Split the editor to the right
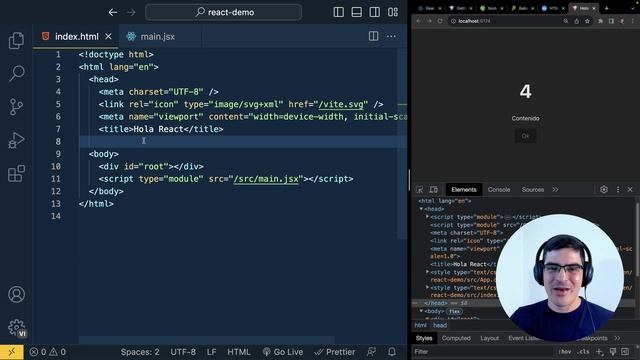640x360 pixels. 373,36
